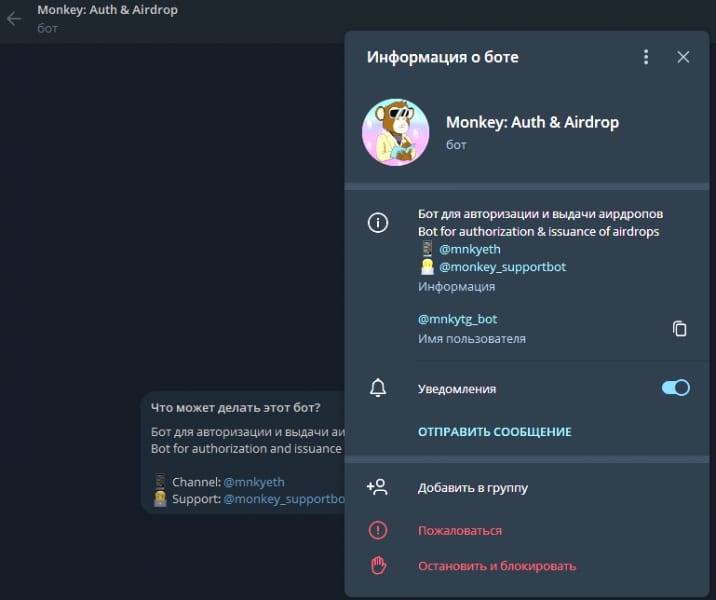Screen dimensions: 716x600
Task: Click the Имя пользователя label
Action: 472,339
